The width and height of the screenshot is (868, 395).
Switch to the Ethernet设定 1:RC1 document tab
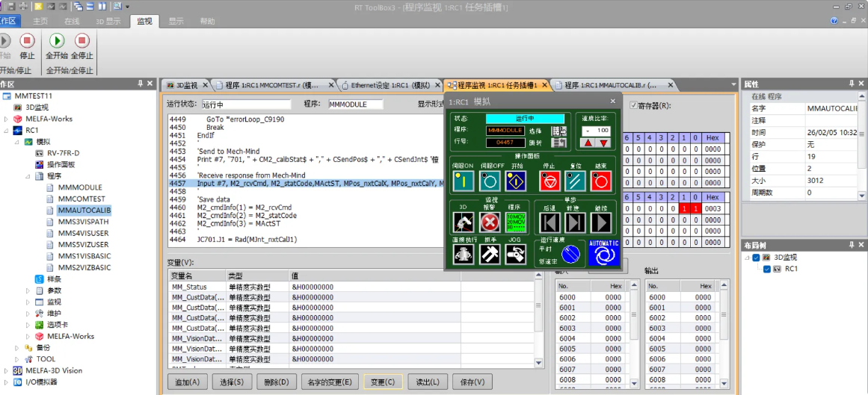pyautogui.click(x=386, y=85)
